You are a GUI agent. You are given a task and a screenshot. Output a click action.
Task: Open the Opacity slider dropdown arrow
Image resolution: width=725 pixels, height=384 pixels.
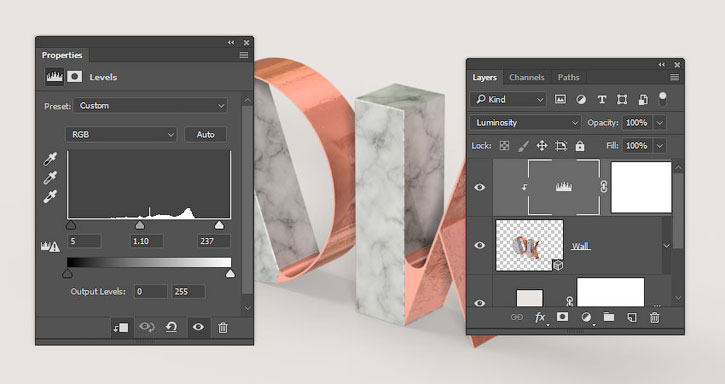click(660, 123)
